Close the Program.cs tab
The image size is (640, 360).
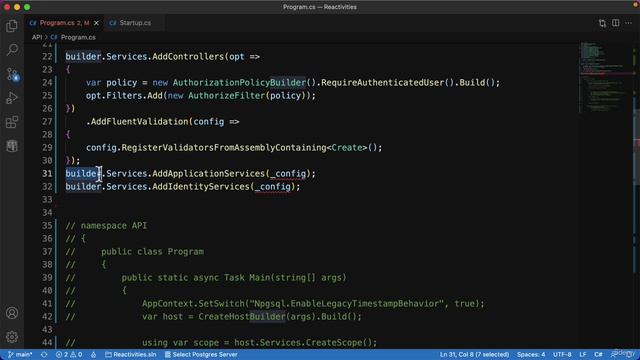[96, 23]
